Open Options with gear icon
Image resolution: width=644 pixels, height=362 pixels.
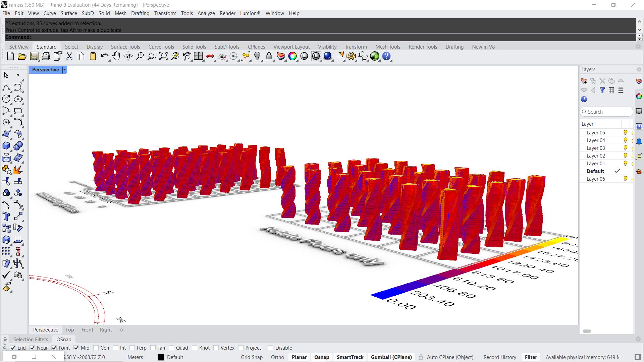tap(351, 56)
